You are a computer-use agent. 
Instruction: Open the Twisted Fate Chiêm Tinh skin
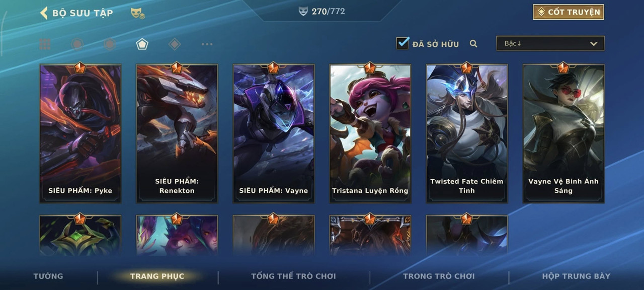coord(467,133)
